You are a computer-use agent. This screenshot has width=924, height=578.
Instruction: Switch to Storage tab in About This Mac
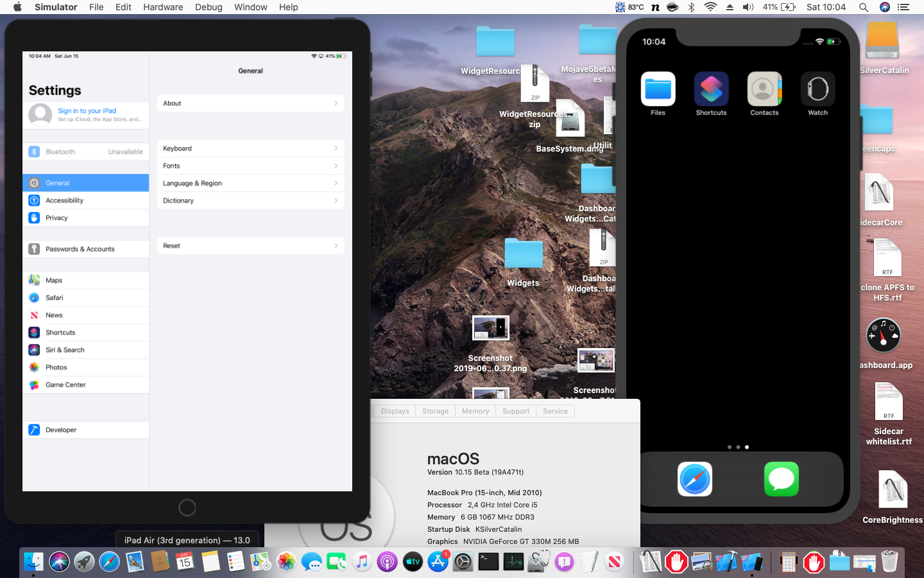point(435,411)
